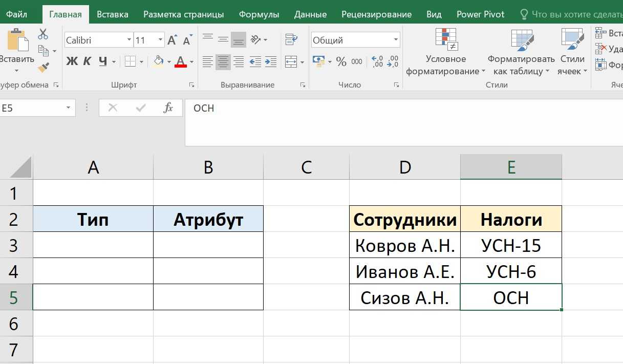Confirm formula entry with the checkmark

pyautogui.click(x=140, y=108)
